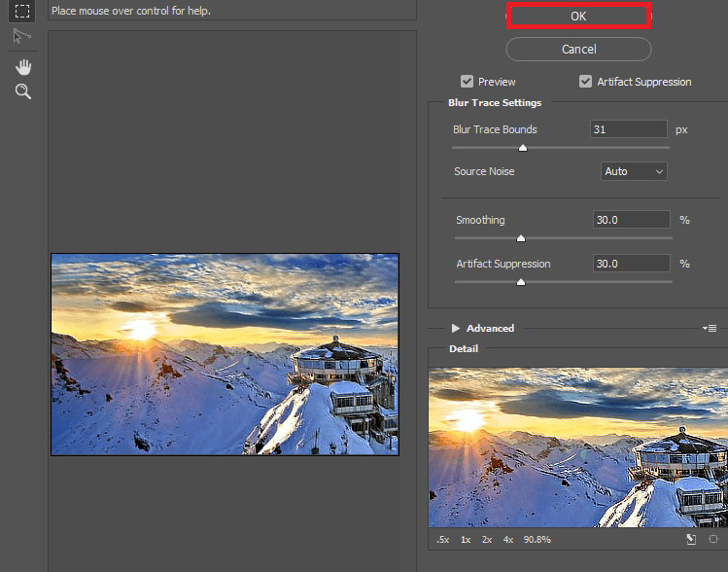Screen dimensions: 728x572
Task: Cancel the Shake Reduction dialog
Action: click(578, 49)
